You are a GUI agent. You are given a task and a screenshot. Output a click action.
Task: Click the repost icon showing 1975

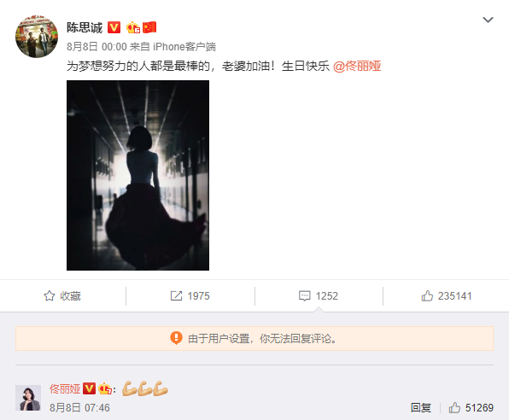(190, 295)
